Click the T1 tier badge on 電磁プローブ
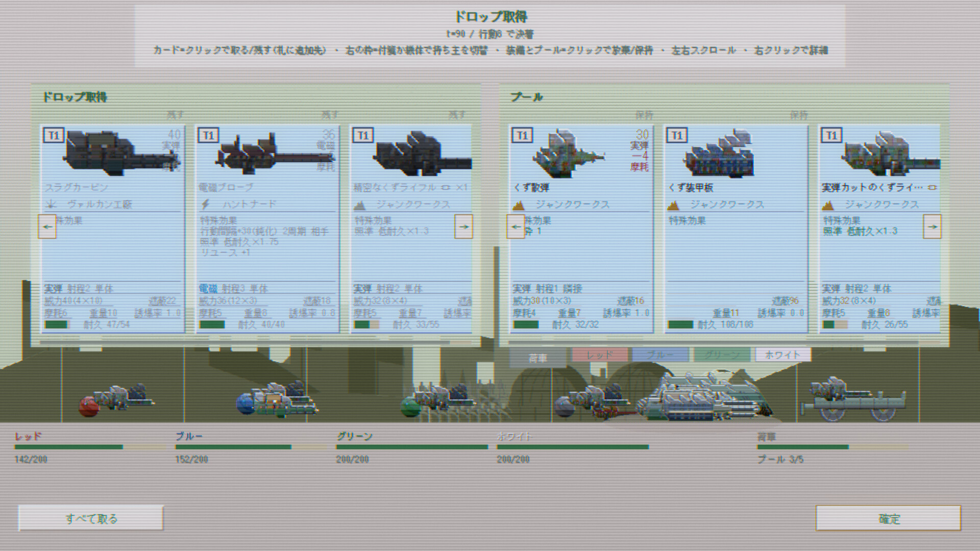This screenshot has width=980, height=551. (x=208, y=135)
